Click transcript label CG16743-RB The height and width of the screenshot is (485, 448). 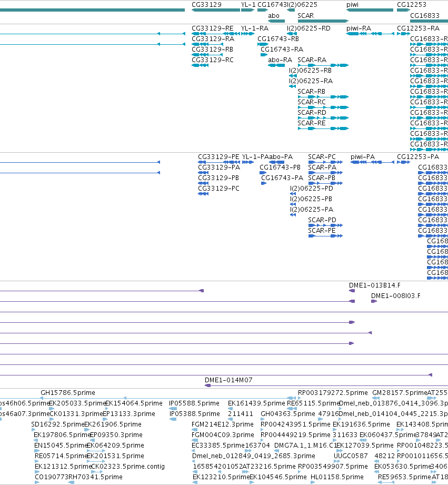pyautogui.click(x=278, y=38)
